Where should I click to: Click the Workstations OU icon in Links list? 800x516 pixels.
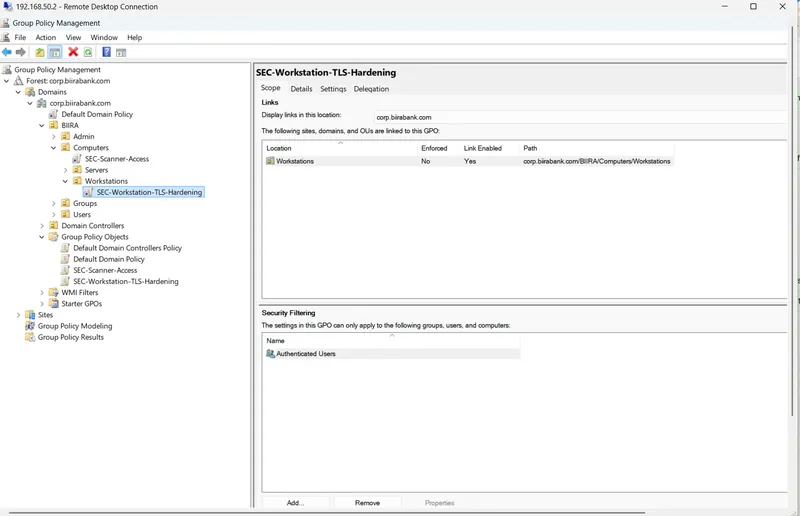270,161
